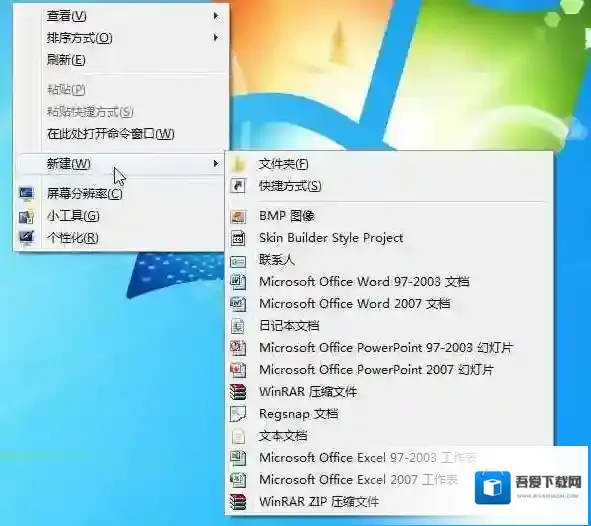Choose Microsoft Office Word 97-2003 文档

tap(389, 282)
